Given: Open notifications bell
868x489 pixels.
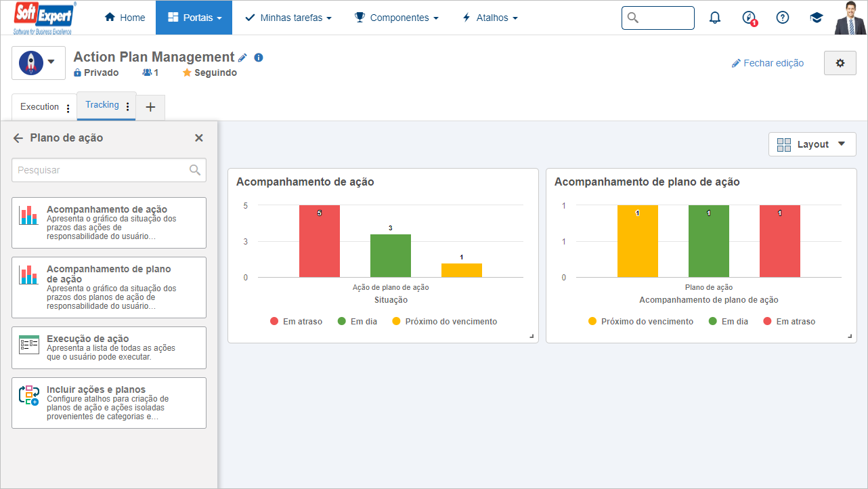Looking at the screenshot, I should pos(715,18).
